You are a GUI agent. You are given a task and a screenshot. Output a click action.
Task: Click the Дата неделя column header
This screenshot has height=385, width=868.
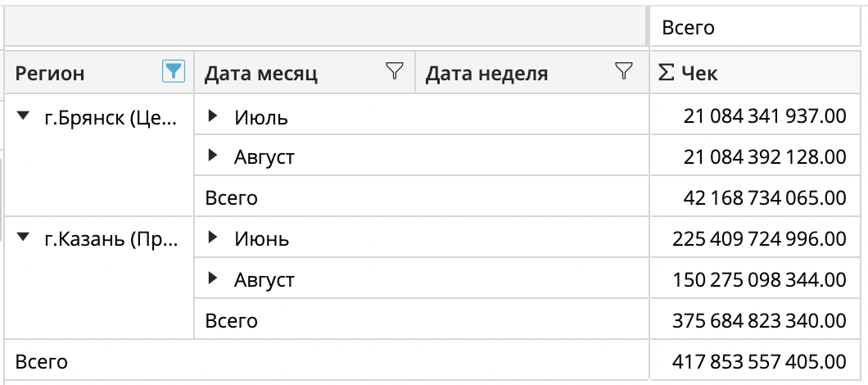tap(487, 74)
